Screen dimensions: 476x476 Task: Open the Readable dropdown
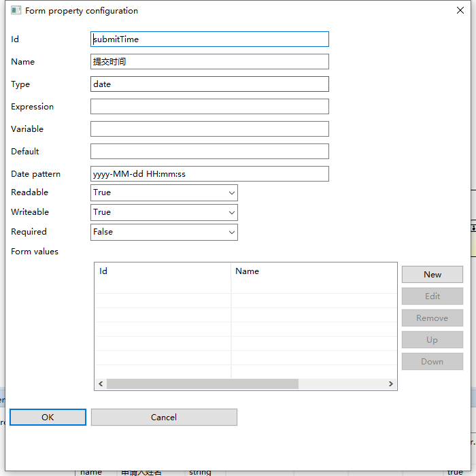pyautogui.click(x=164, y=193)
